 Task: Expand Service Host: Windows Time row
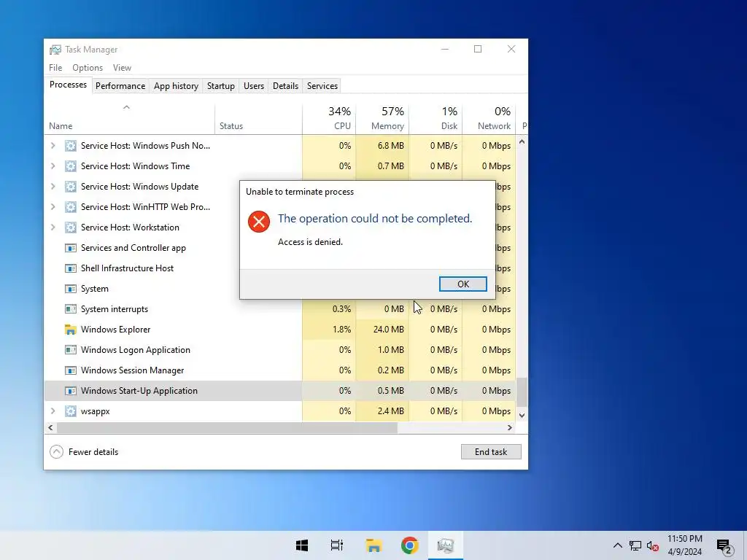tap(53, 166)
